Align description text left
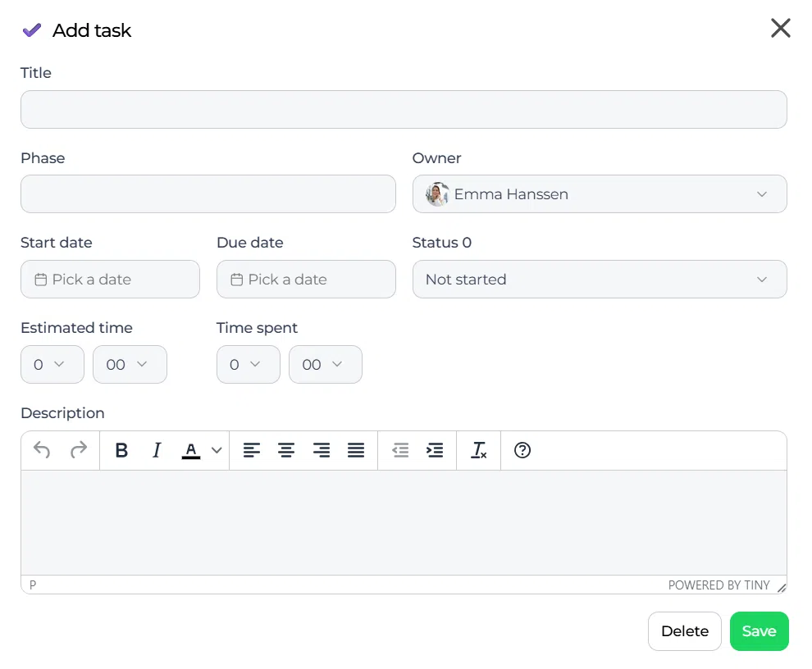Viewport: 812px width, 669px height. coord(252,450)
